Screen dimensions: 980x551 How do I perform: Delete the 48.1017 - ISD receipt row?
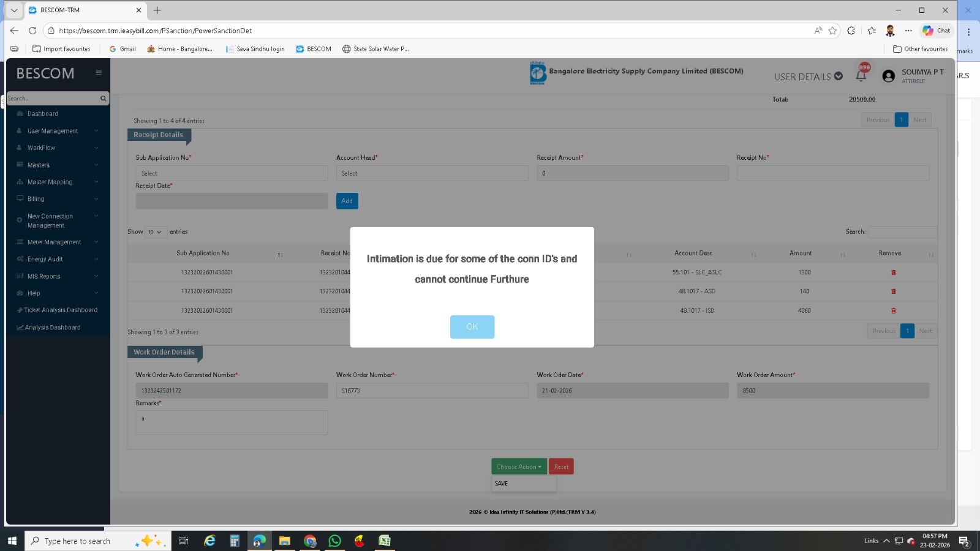[893, 311]
